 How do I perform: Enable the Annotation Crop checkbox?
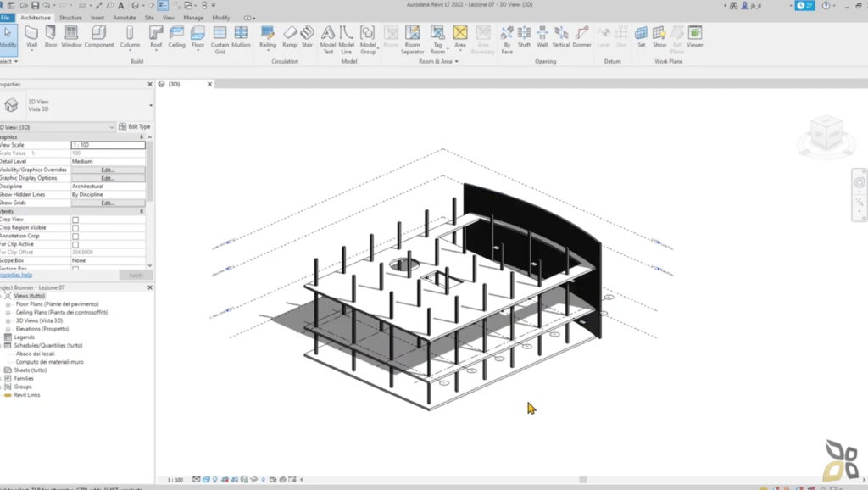tap(75, 237)
